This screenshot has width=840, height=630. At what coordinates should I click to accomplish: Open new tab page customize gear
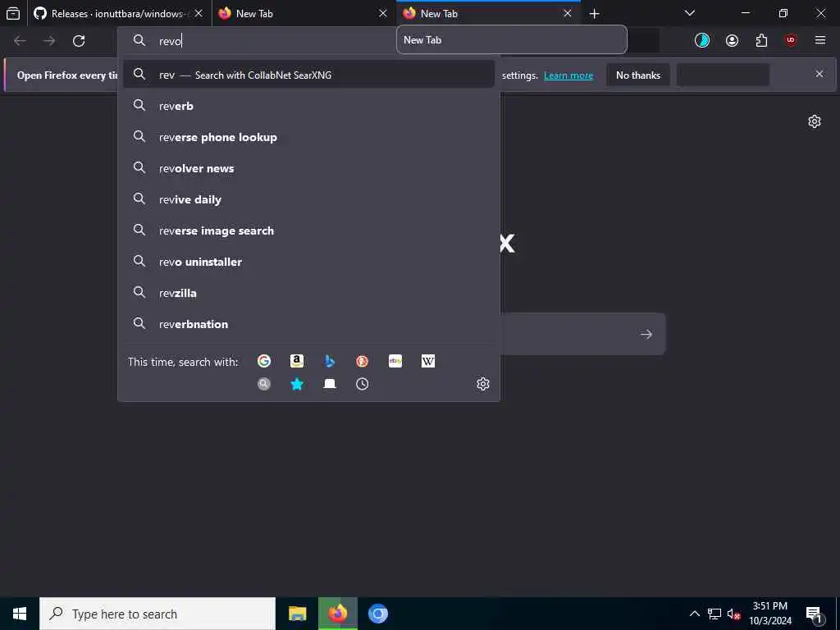pyautogui.click(x=815, y=121)
